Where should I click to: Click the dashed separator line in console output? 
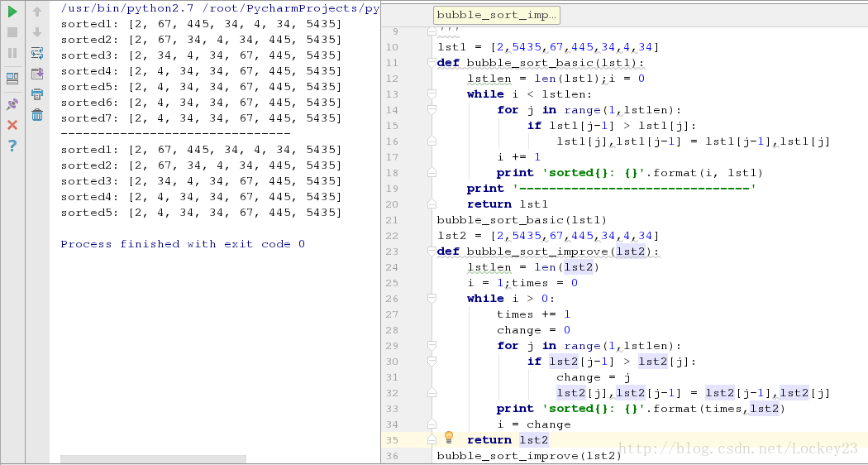point(175,134)
